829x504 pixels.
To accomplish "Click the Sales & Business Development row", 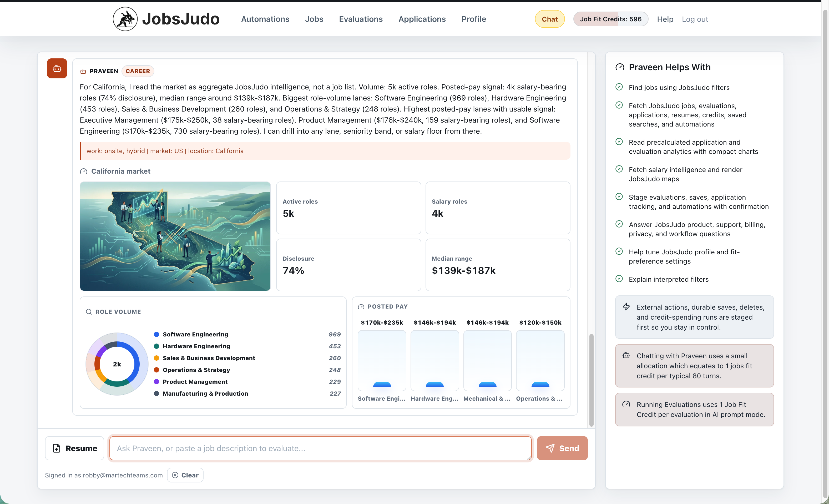I will [247, 358].
